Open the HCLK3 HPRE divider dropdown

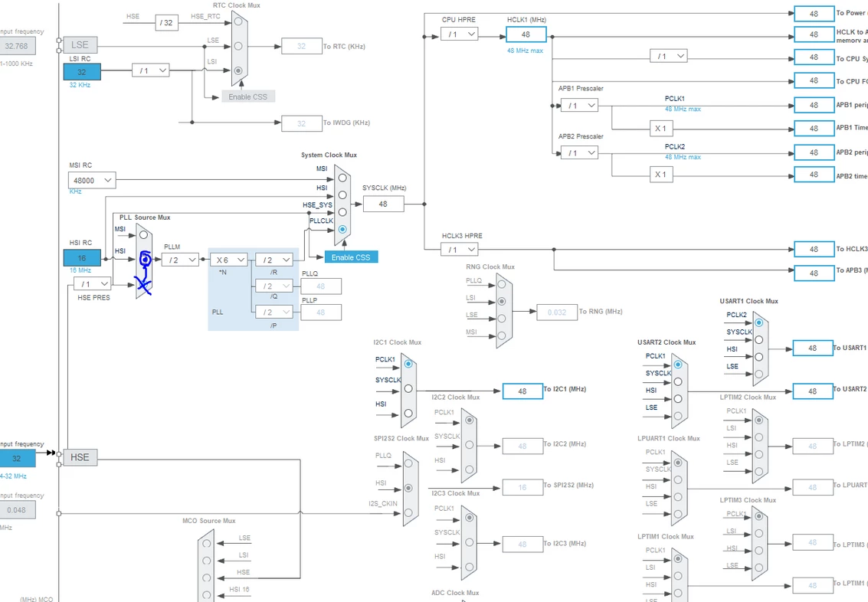460,250
